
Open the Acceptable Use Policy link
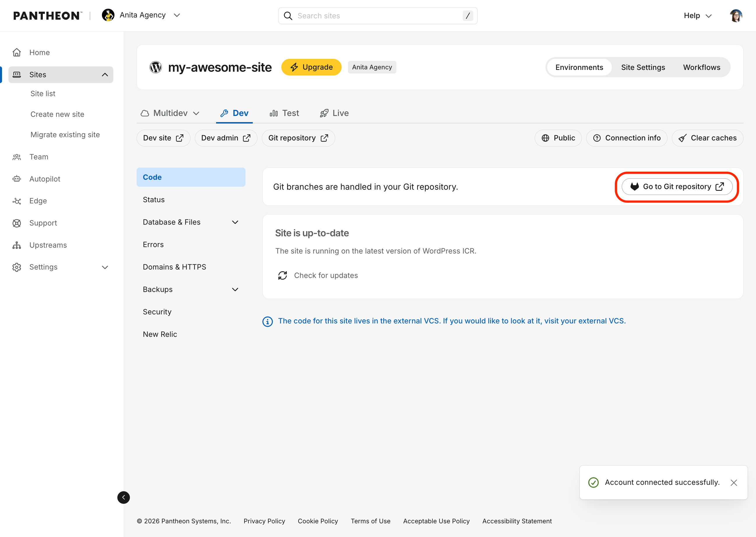(x=436, y=521)
